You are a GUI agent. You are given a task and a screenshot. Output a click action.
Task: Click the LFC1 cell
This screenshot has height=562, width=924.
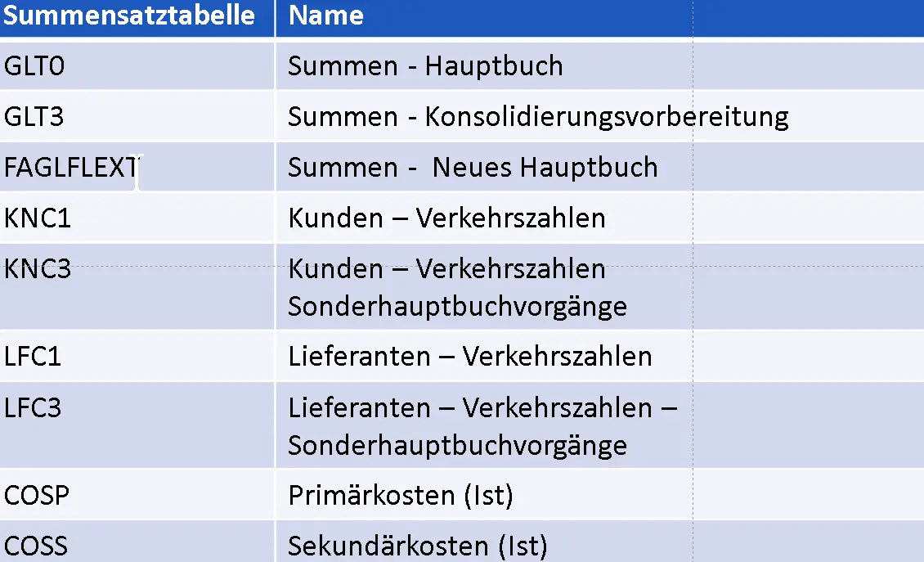tap(34, 357)
